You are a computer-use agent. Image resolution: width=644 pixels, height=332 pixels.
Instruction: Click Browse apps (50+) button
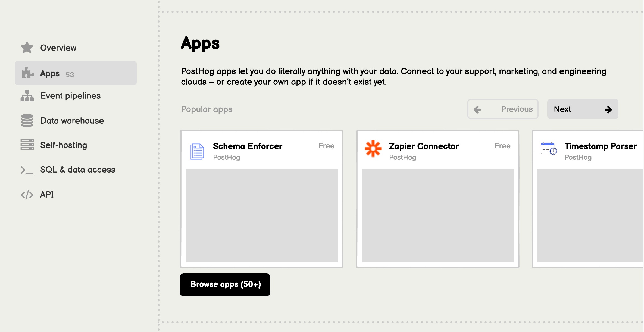pos(225,284)
